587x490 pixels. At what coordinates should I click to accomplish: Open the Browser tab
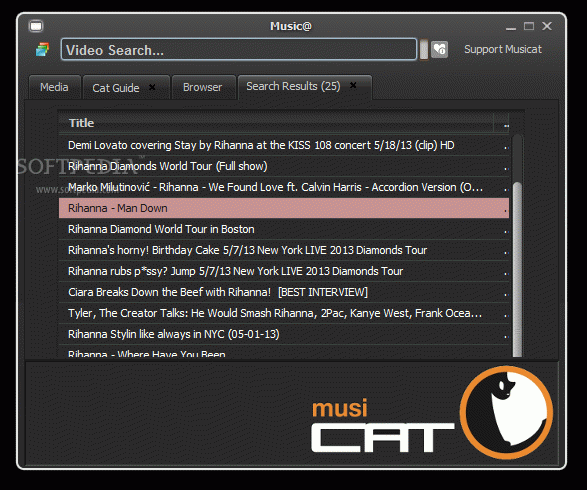click(x=203, y=88)
